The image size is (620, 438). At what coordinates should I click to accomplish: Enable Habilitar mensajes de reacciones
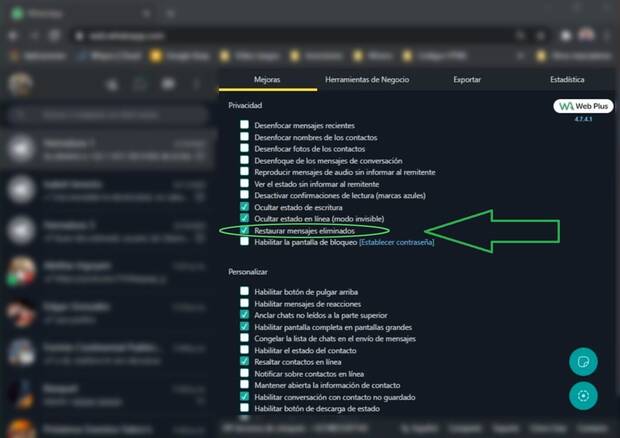coord(244,303)
